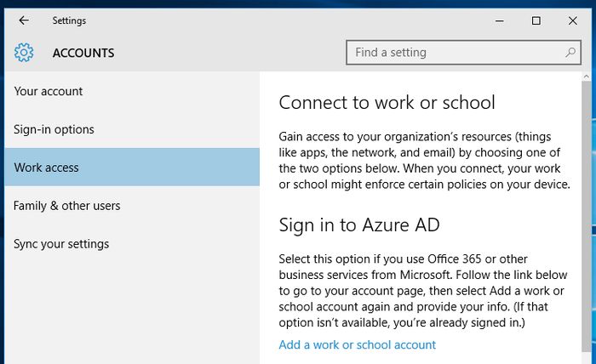
Task: Select Sign-in options in the sidebar
Action: point(54,129)
